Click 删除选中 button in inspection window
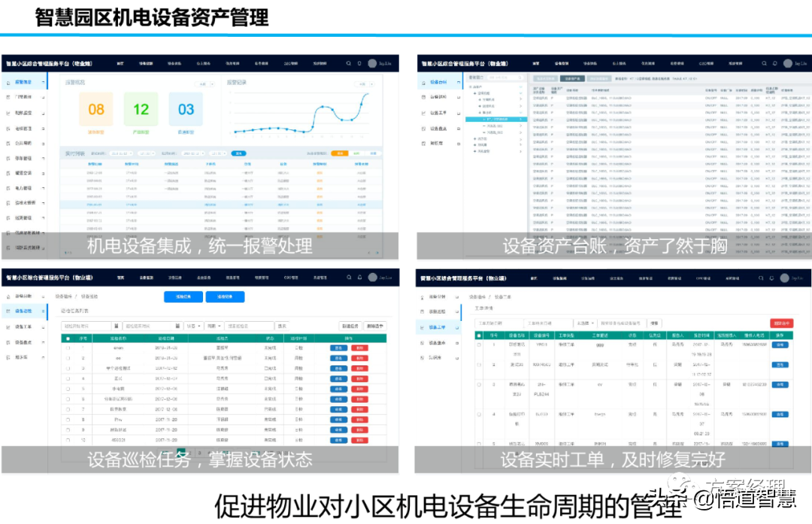 pos(375,326)
